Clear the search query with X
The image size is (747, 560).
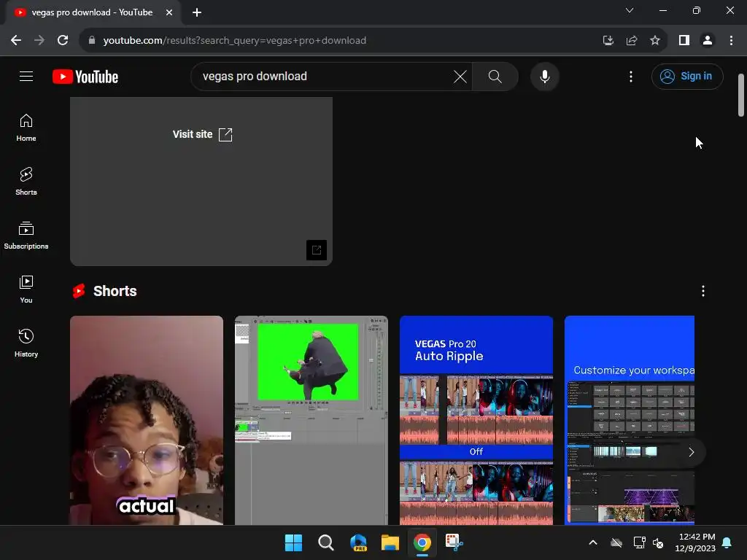pos(460,76)
